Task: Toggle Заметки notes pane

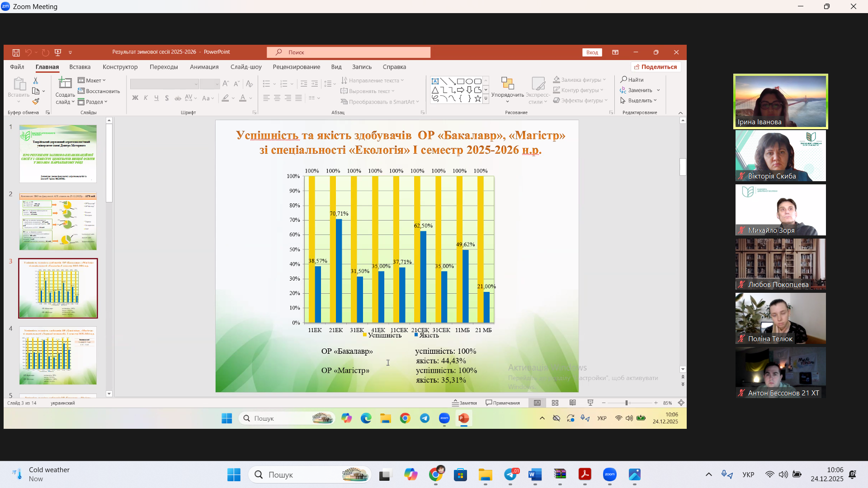Action: [x=465, y=403]
